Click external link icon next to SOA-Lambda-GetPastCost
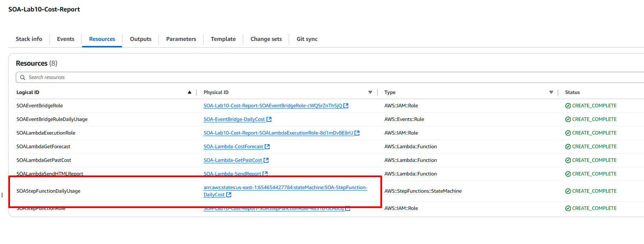The width and height of the screenshot is (644, 244). (266, 160)
